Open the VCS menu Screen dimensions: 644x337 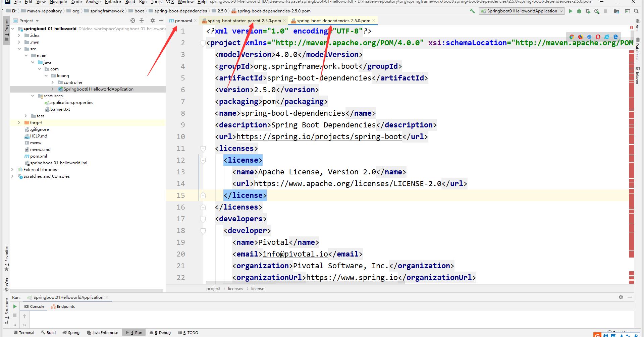pyautogui.click(x=170, y=2)
